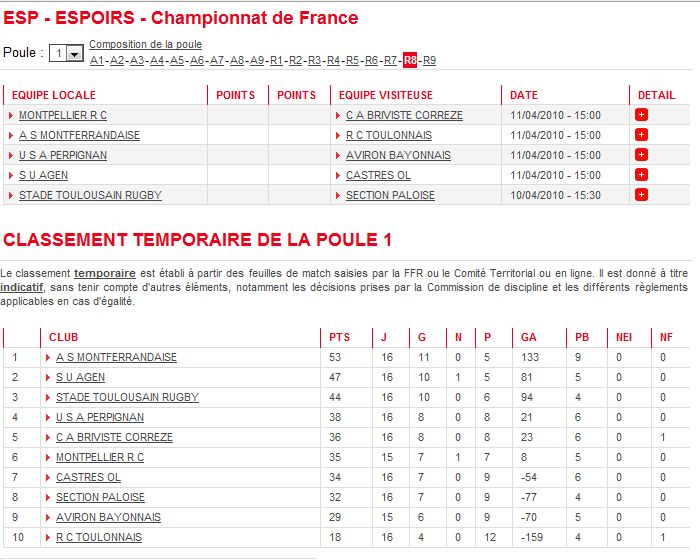Image resolution: width=700 pixels, height=560 pixels.
Task: Click red arrow beside R C TOULONNAIS in standings
Action: point(48,537)
